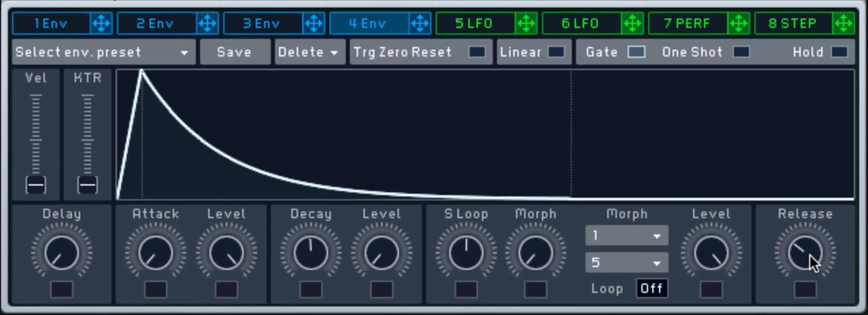Image resolution: width=868 pixels, height=315 pixels.
Task: Click the Save preset button
Action: (x=235, y=52)
